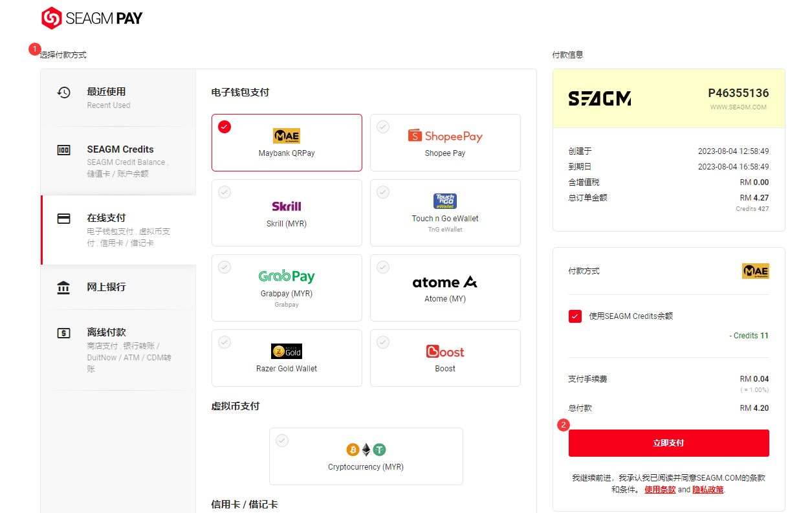Select the Skrill (MYR) radio circle
Image resolution: width=812 pixels, height=513 pixels.
[225, 192]
